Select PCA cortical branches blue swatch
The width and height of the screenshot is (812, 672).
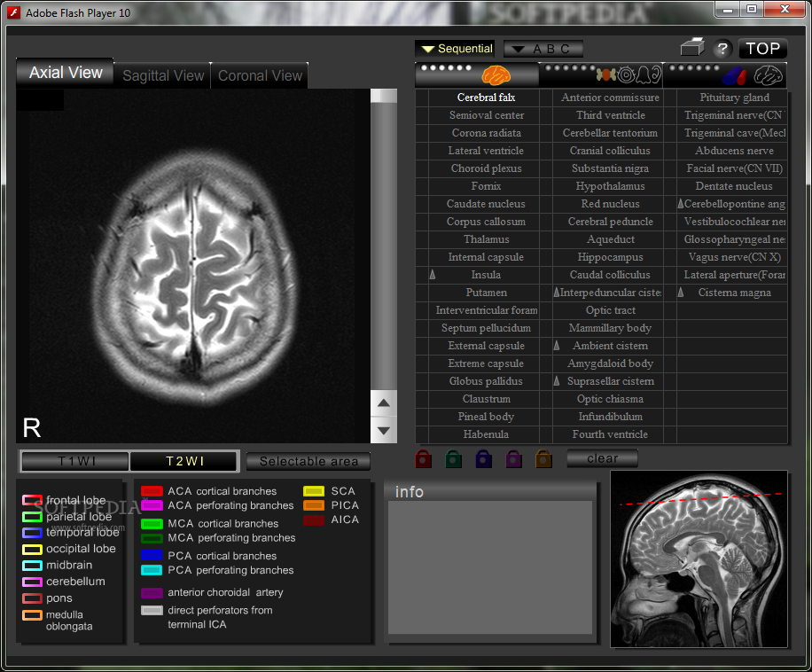tap(152, 556)
